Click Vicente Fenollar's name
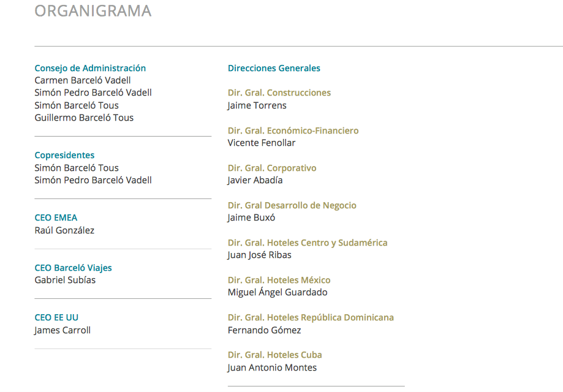563x392 pixels. click(262, 143)
